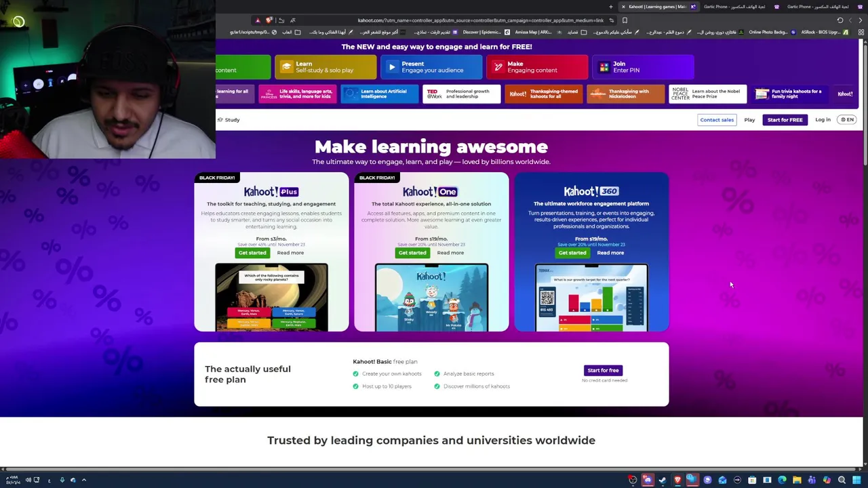The width and height of the screenshot is (868, 488).
Task: Open the Learn about Artificial Intelligence card
Action: point(379,94)
